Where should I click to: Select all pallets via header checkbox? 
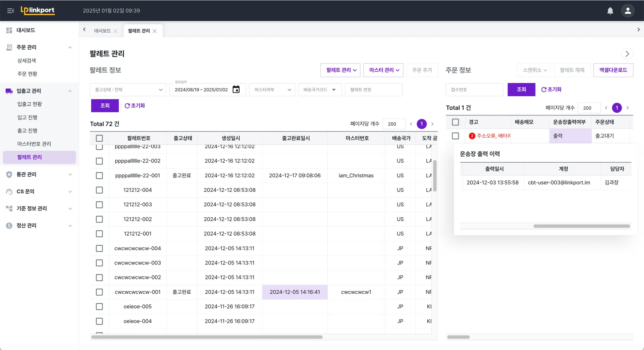(x=99, y=138)
